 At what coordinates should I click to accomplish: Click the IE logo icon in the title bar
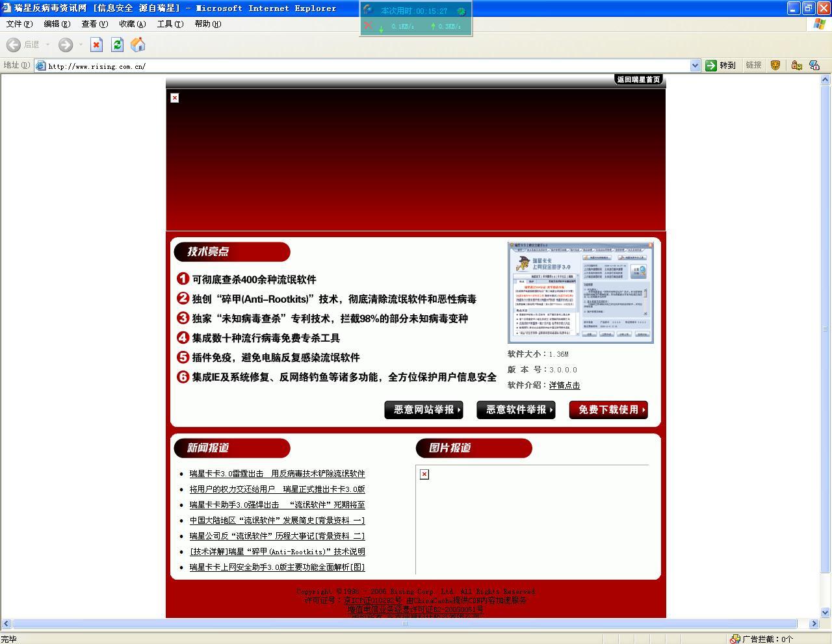point(6,8)
